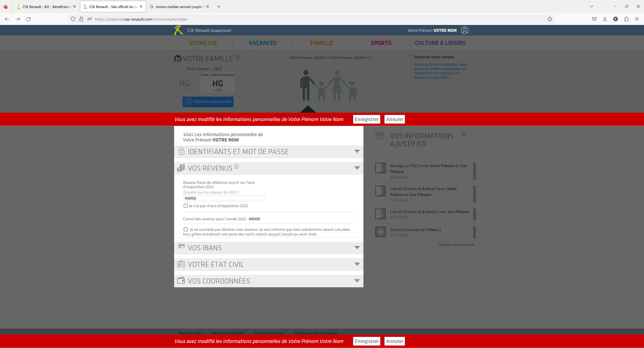The image size is (644, 348).
Task: Click the credit card icon of Vos IBANs
Action: pyautogui.click(x=181, y=246)
